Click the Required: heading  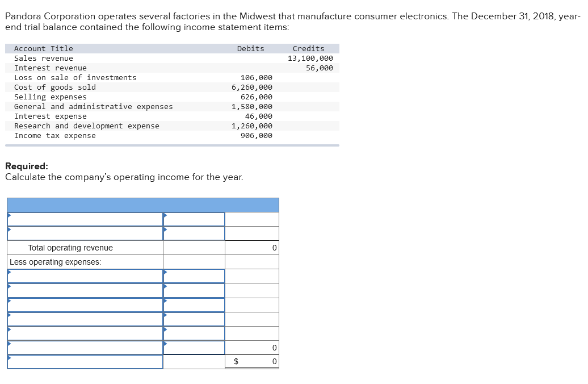click(27, 166)
